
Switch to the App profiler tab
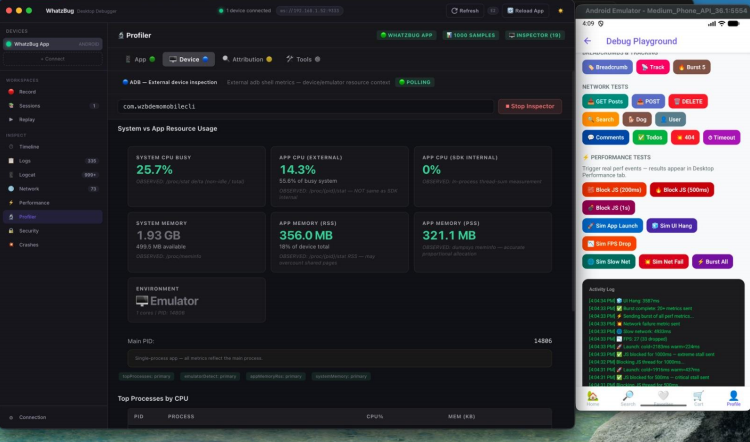coord(140,59)
